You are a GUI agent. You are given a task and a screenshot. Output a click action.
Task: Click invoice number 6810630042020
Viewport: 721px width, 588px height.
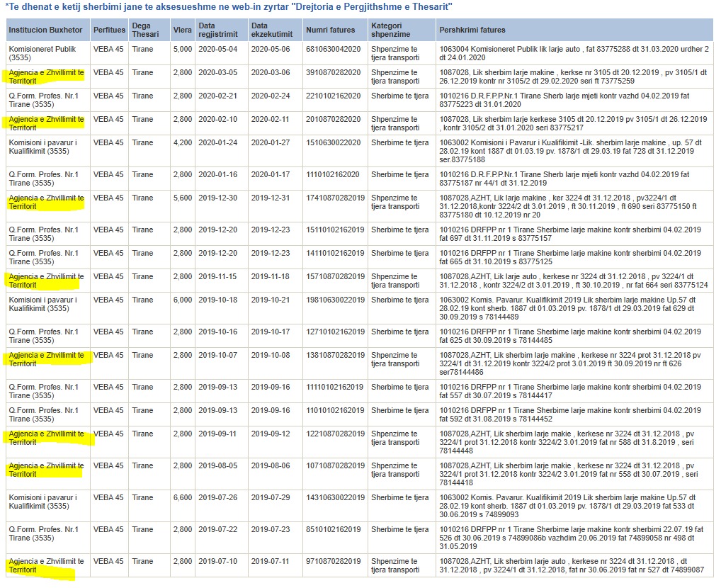[x=333, y=49]
